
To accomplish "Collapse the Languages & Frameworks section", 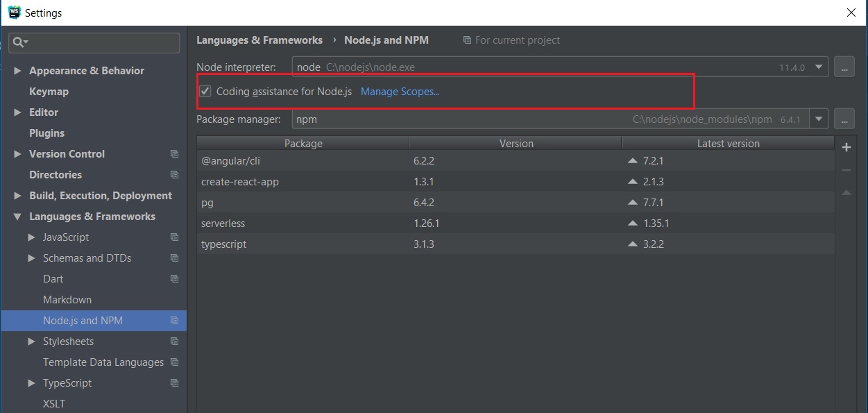I will (x=18, y=217).
